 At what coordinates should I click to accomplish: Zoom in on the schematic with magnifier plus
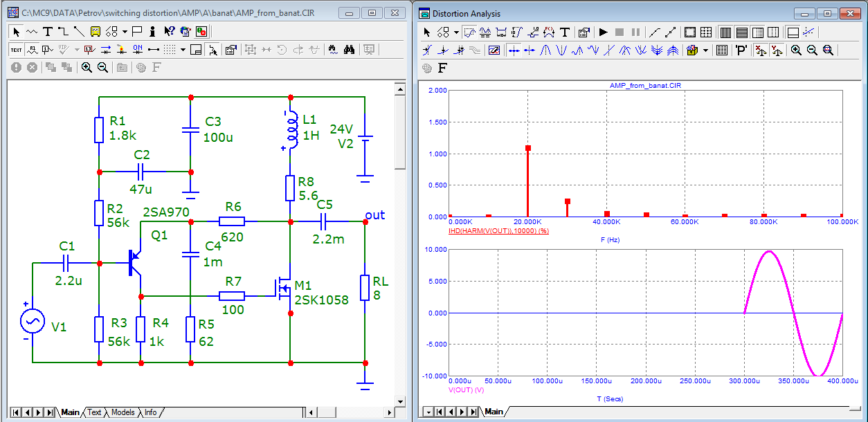(87, 67)
